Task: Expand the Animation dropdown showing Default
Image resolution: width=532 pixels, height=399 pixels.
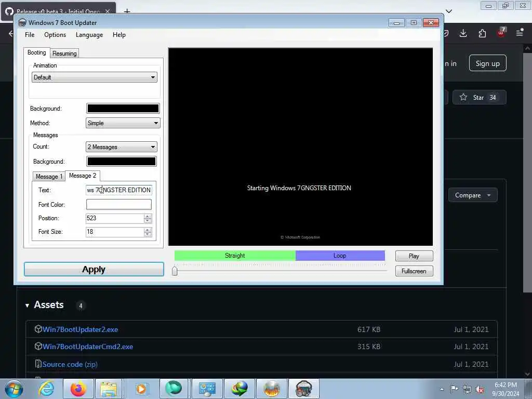Action: coord(95,77)
